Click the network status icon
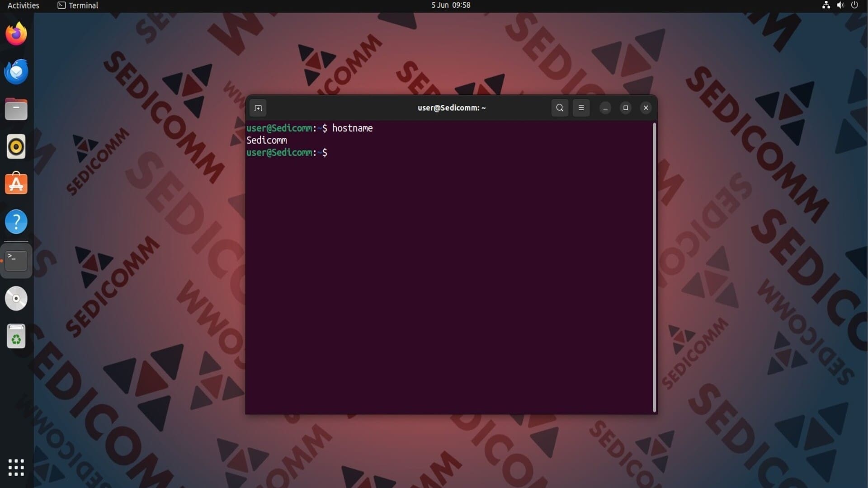The width and height of the screenshot is (868, 488). click(x=826, y=5)
